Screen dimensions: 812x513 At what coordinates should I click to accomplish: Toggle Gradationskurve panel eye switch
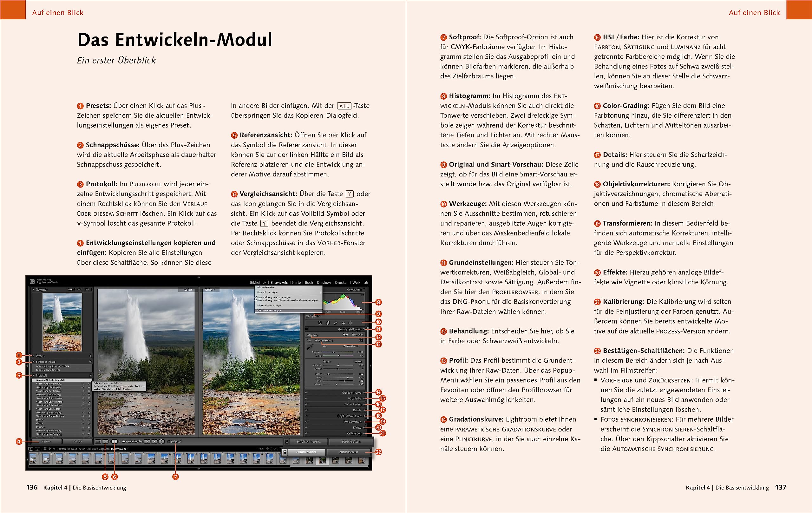point(306,392)
